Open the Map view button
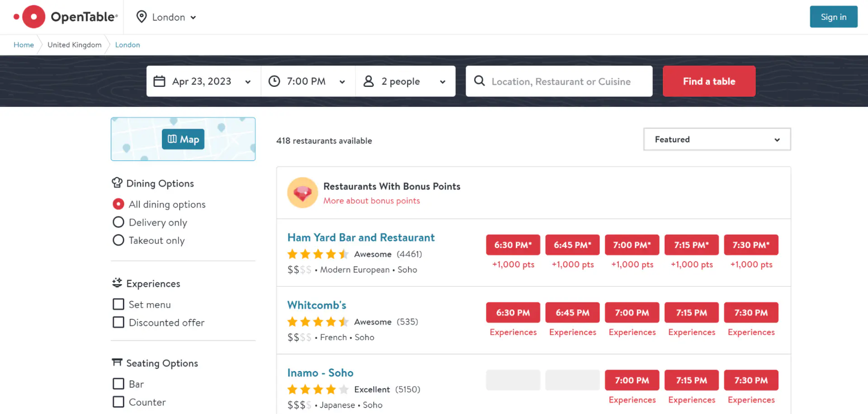 [x=183, y=139]
